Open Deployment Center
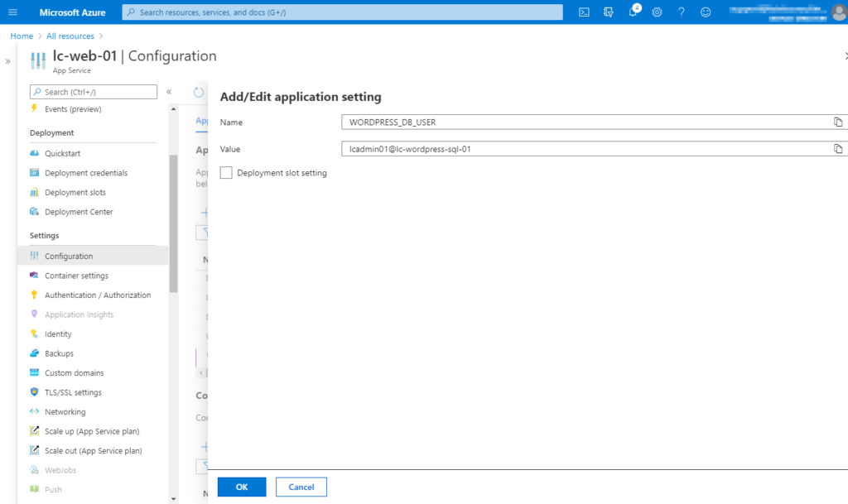848x504 pixels. coord(79,212)
